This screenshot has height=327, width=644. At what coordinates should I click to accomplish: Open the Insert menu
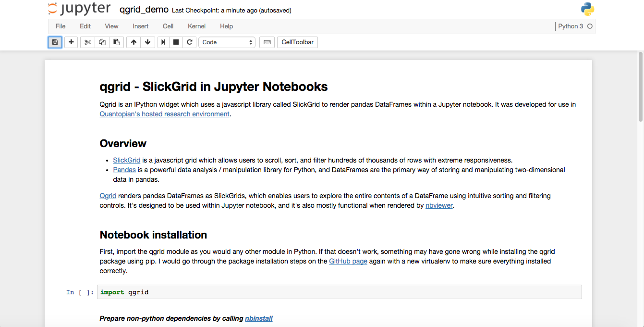[141, 26]
